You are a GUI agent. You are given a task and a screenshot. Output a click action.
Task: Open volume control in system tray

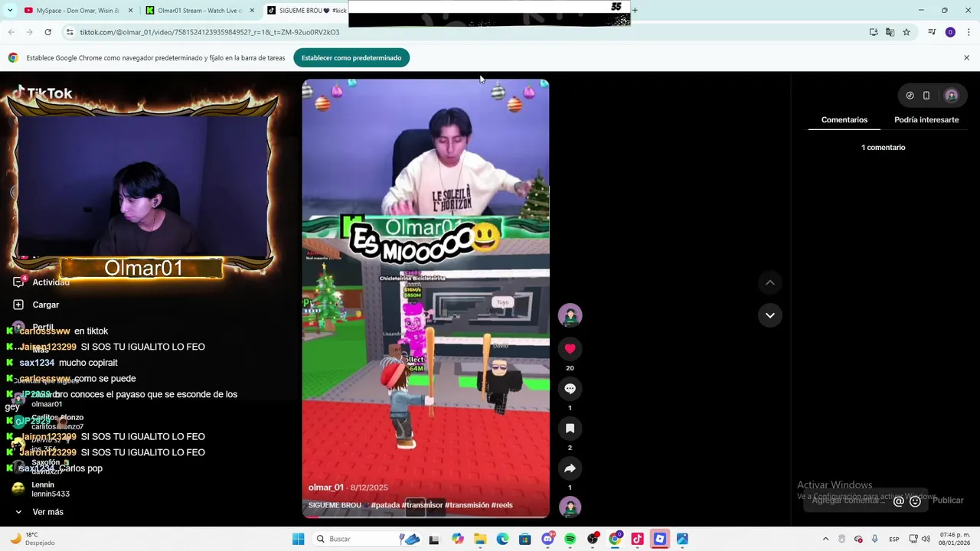point(926,539)
